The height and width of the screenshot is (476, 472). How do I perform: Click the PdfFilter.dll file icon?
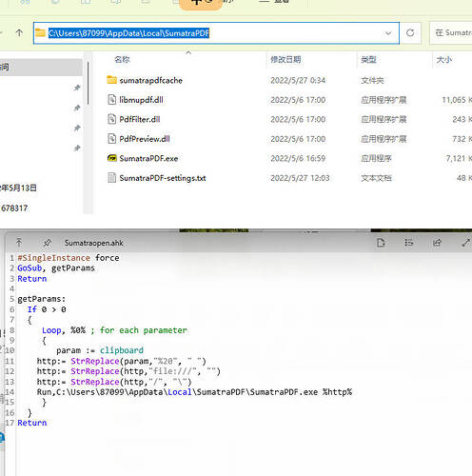[111, 119]
